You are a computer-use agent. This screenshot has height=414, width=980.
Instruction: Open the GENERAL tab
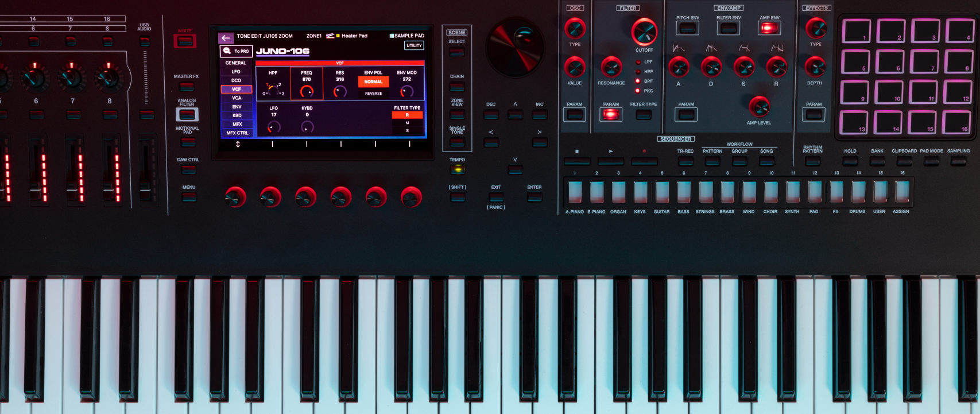(x=236, y=63)
